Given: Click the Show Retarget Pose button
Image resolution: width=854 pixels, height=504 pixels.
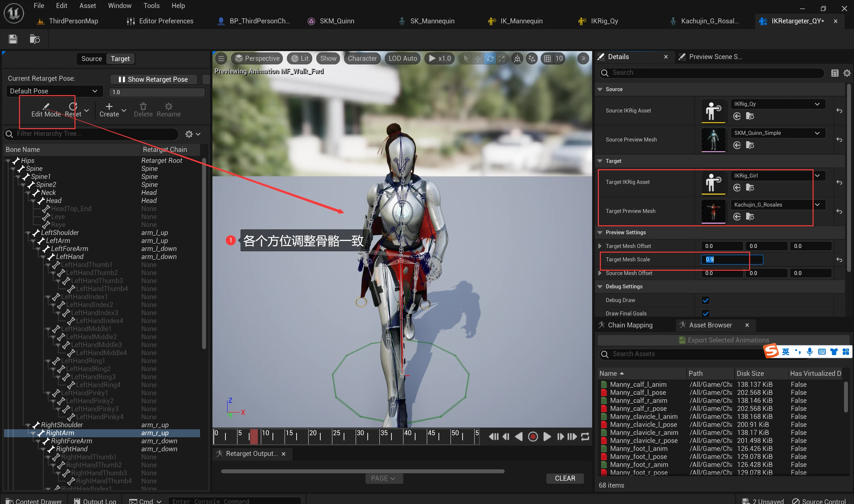Looking at the screenshot, I should [x=154, y=79].
